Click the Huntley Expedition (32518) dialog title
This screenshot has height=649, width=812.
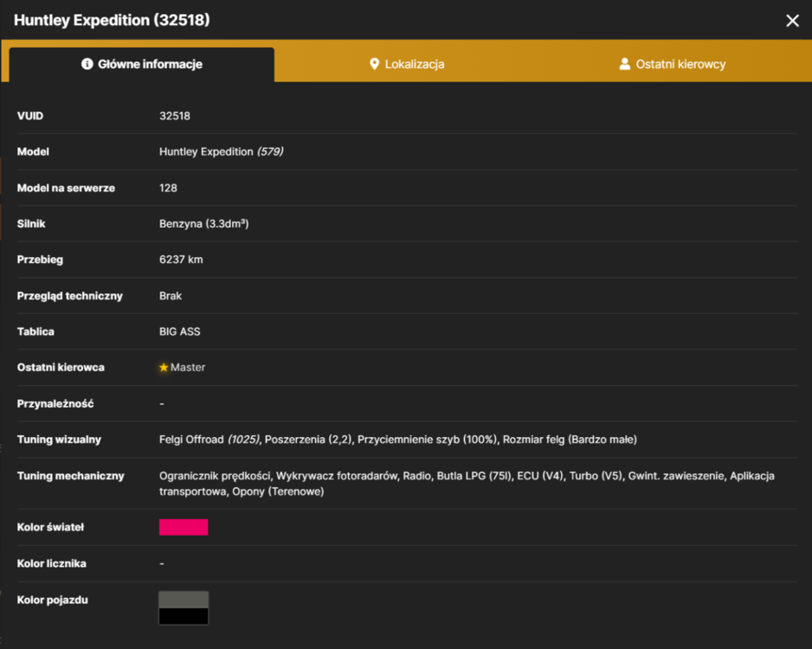point(112,20)
